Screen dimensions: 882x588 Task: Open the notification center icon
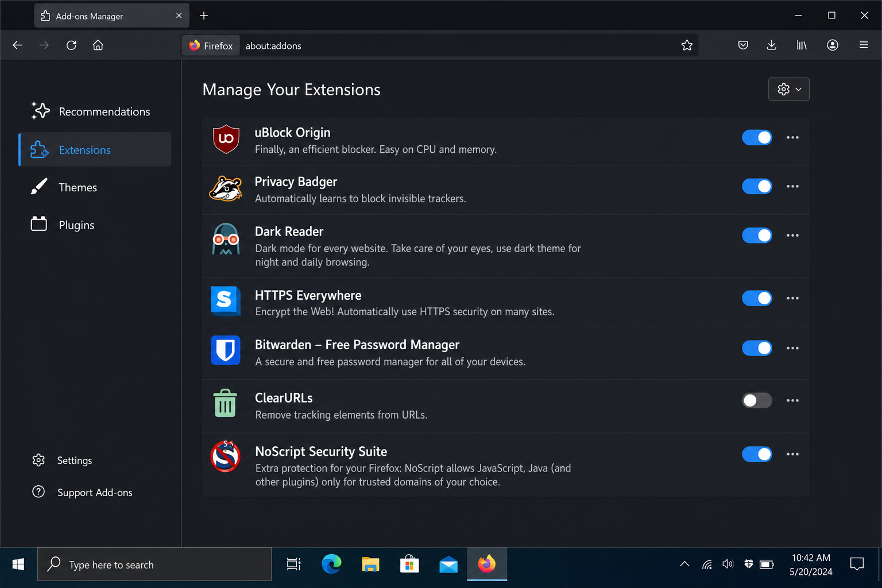pos(857,564)
